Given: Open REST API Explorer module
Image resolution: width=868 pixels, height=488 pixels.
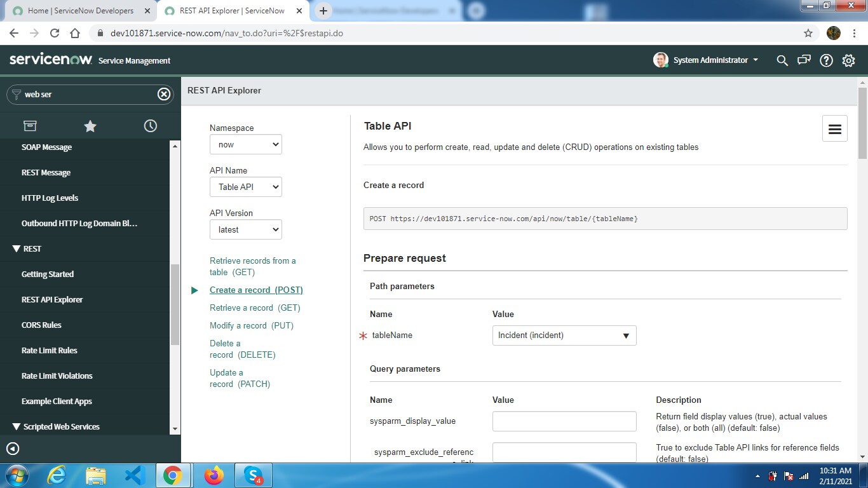Looking at the screenshot, I should 52,299.
